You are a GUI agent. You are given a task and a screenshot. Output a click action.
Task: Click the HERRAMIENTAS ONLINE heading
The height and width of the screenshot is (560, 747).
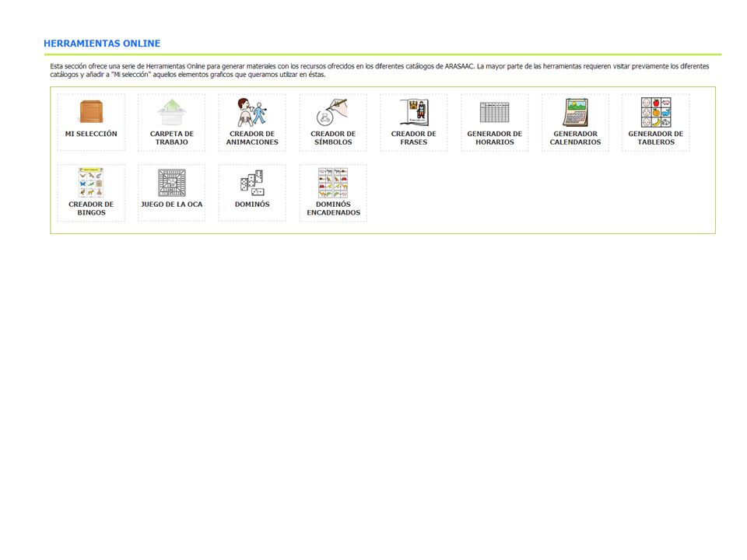click(102, 44)
